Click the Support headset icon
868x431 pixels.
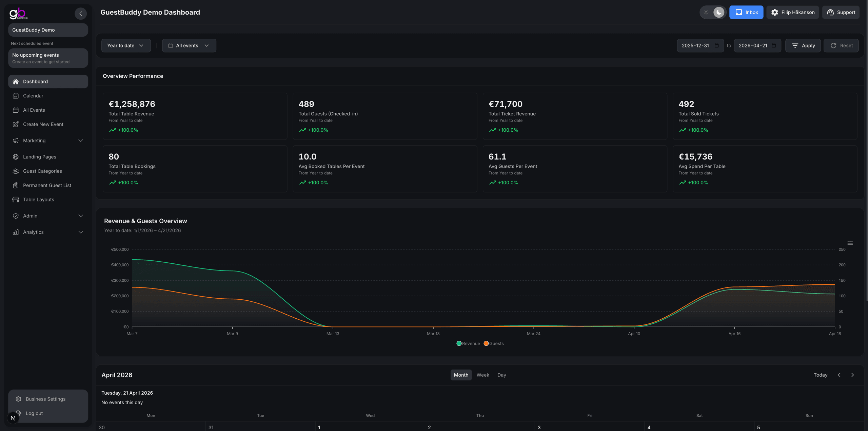(x=830, y=12)
